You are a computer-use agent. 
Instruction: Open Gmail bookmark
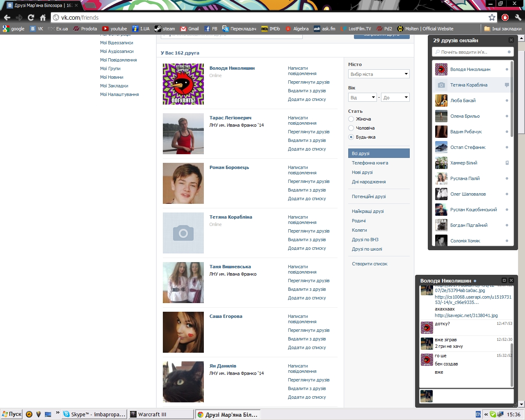pos(189,29)
